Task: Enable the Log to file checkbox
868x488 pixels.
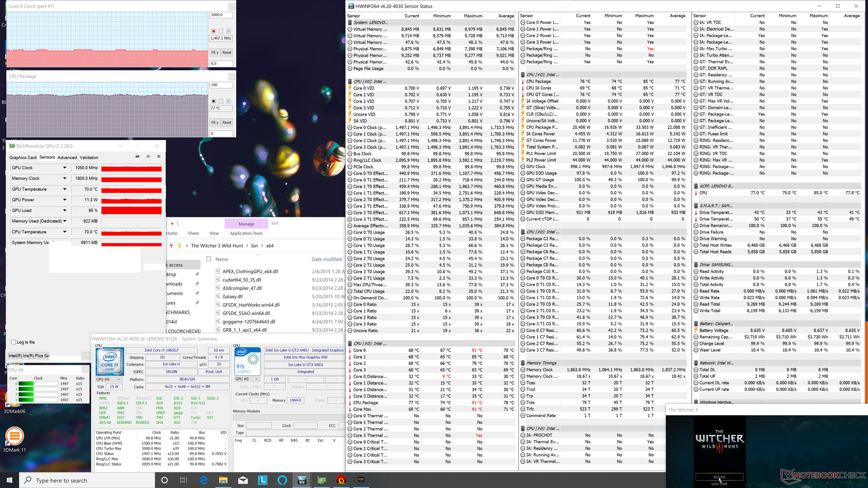Action: click(x=14, y=342)
